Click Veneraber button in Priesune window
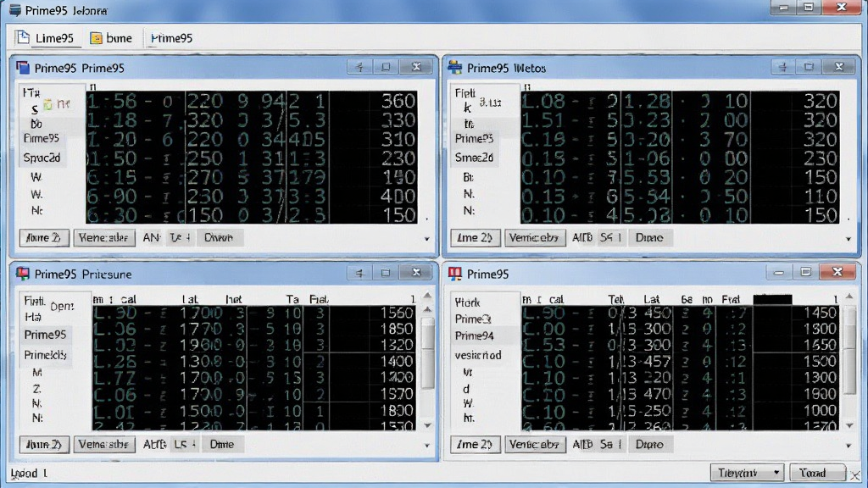The width and height of the screenshot is (868, 488). [104, 444]
